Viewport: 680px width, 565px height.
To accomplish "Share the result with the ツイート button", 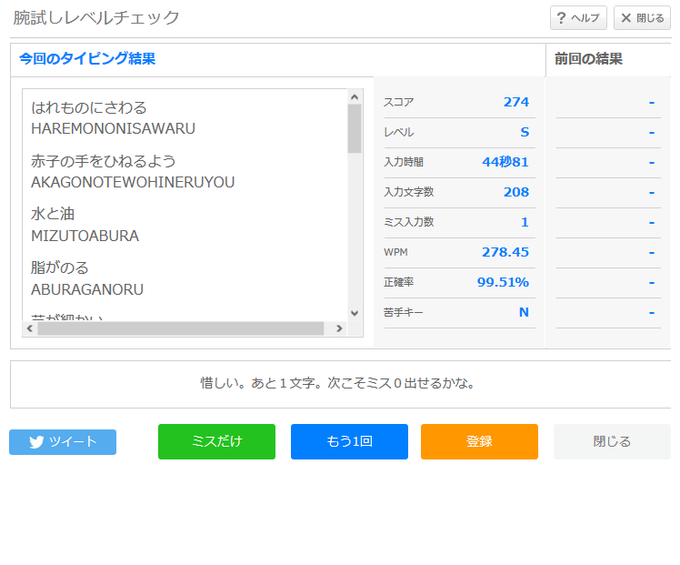I will point(62,442).
